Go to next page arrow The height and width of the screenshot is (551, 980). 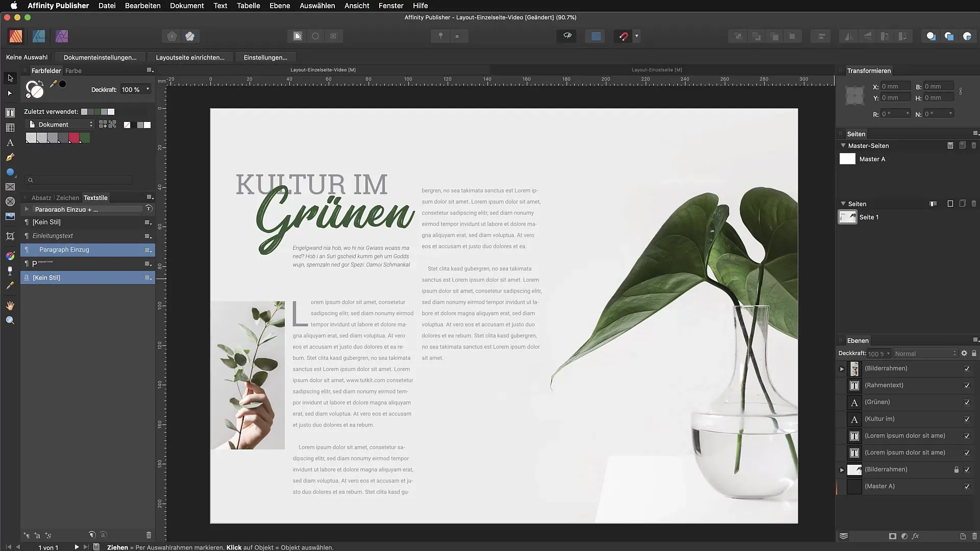77,547
